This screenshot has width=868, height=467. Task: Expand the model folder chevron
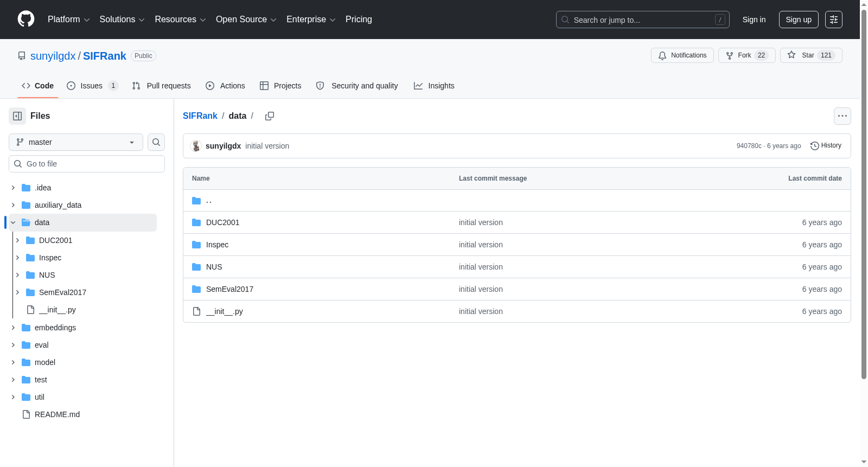[13, 362]
